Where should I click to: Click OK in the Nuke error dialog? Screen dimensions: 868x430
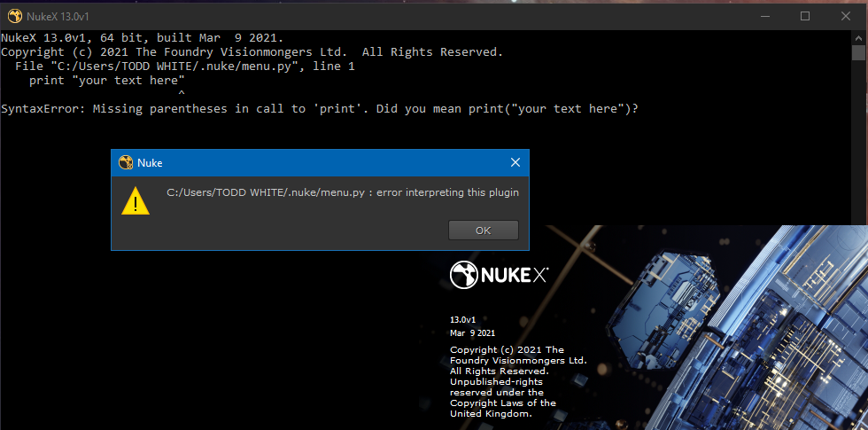[484, 230]
